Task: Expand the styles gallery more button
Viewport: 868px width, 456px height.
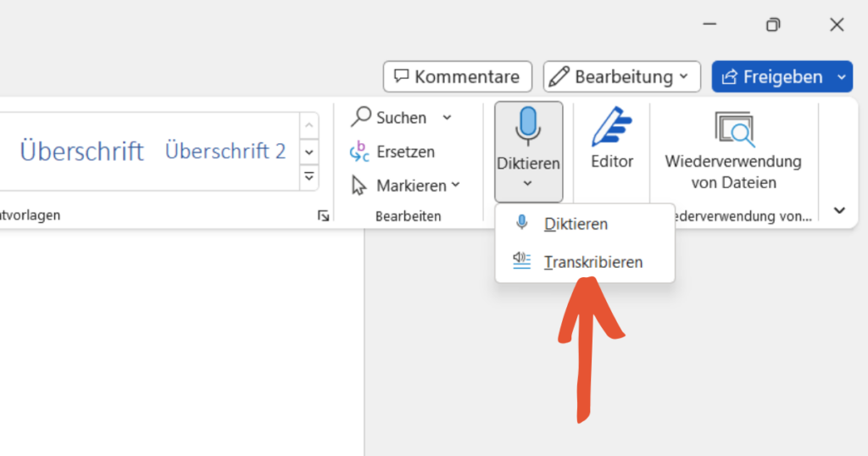Action: click(x=309, y=177)
